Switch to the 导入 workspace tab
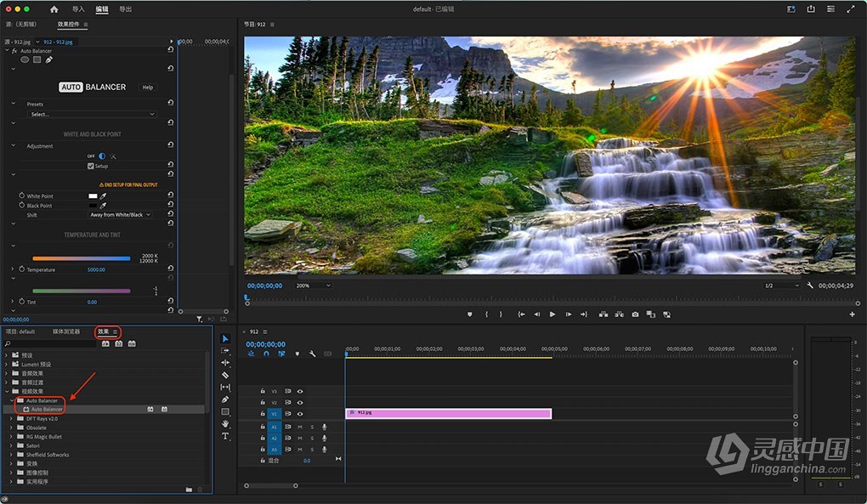The width and height of the screenshot is (867, 504). pyautogui.click(x=78, y=9)
